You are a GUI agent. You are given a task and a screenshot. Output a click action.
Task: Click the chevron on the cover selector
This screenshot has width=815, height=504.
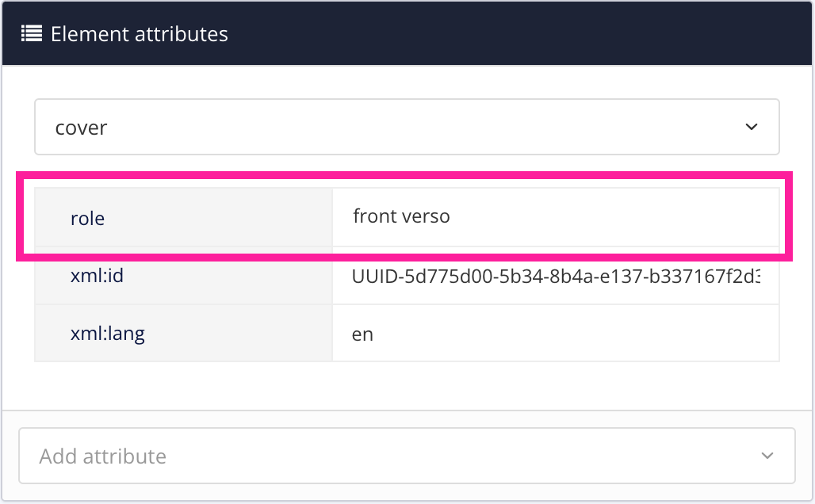752,127
